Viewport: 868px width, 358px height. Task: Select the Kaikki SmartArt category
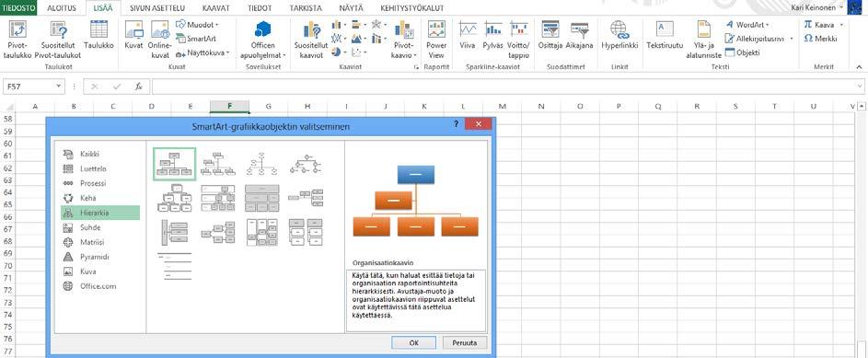(100, 154)
